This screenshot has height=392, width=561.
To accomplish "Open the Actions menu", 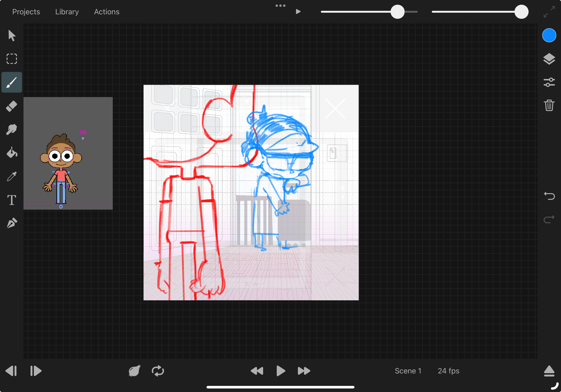I will pyautogui.click(x=106, y=12).
